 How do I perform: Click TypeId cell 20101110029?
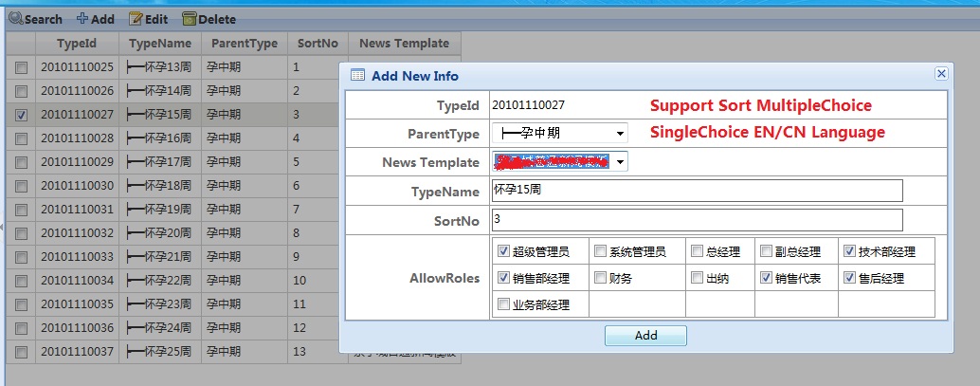[77, 162]
